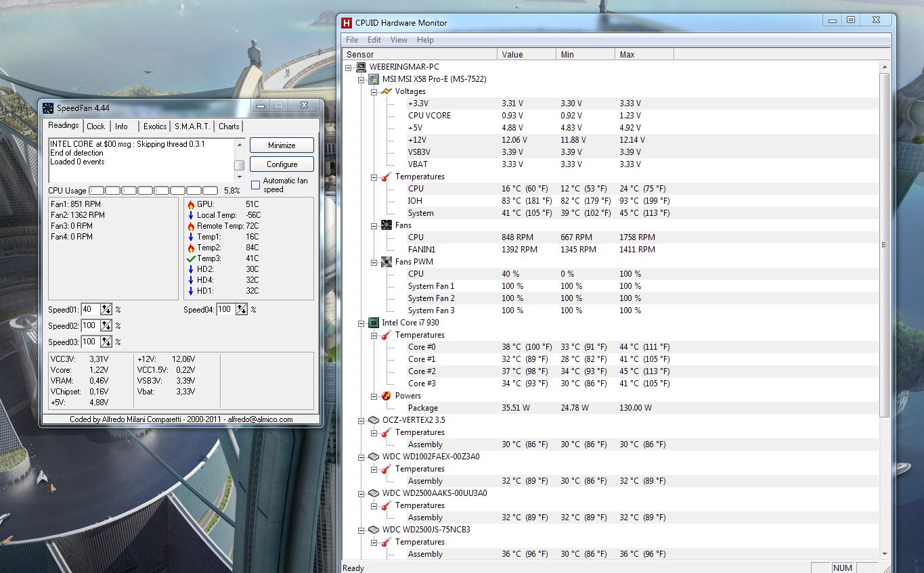Collapse the MSI X58 Pro-E node
The image size is (924, 573).
[x=361, y=79]
